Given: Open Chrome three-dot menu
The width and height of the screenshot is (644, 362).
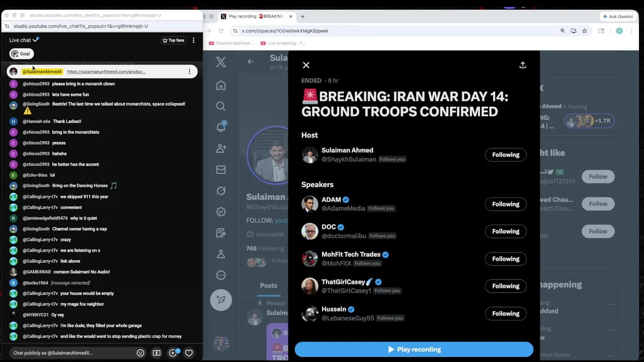Looking at the screenshot, I should pos(631,31).
